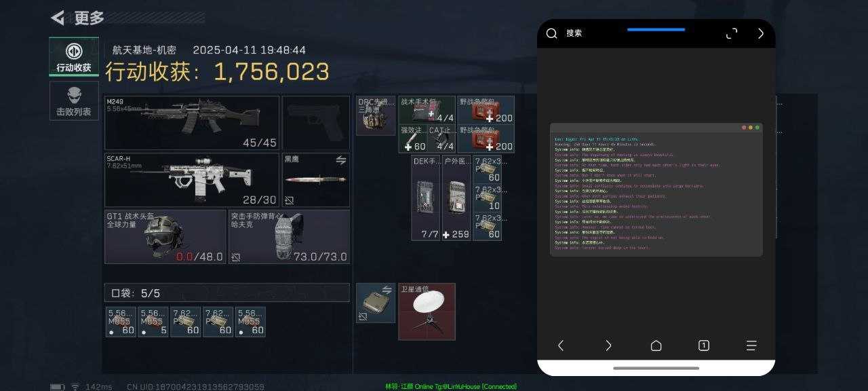Go forward in the browser bottom bar
Screen dimensions: 868x391
(x=608, y=346)
